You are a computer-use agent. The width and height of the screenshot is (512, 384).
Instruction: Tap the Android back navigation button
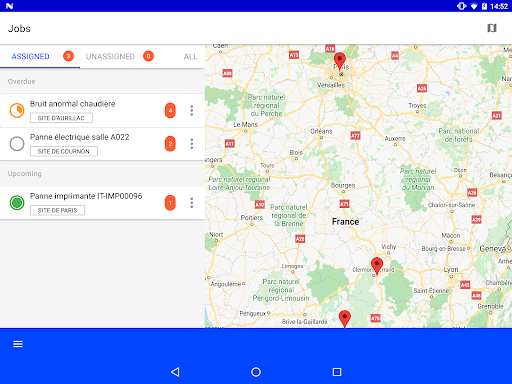[x=175, y=372]
